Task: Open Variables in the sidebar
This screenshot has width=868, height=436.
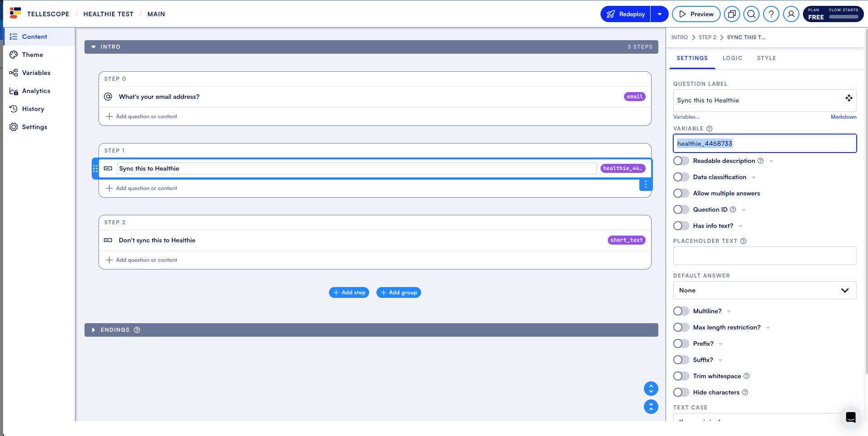Action: click(39, 73)
